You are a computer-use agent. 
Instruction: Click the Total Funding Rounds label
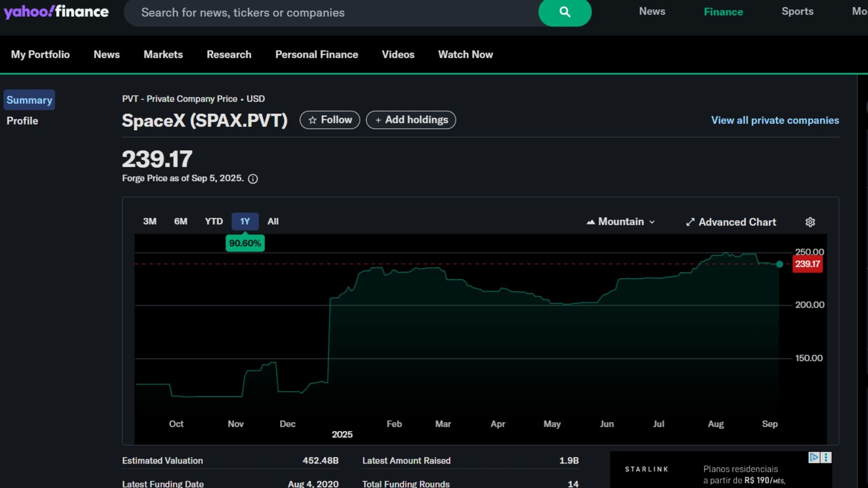(406, 483)
